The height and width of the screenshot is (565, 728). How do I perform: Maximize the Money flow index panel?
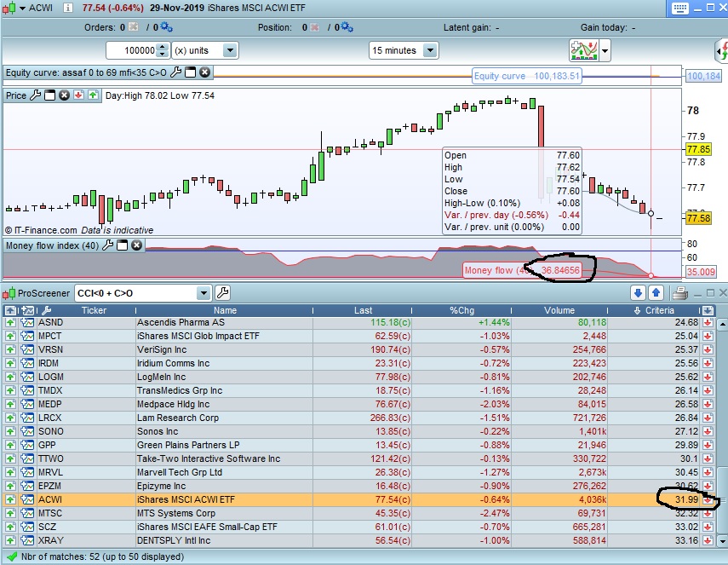122,245
